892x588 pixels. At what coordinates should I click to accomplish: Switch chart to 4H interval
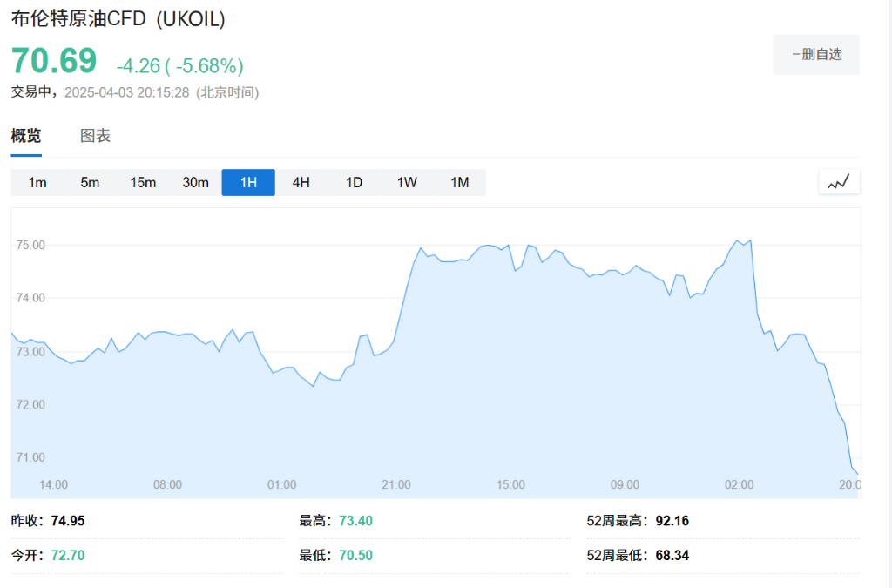(x=301, y=183)
